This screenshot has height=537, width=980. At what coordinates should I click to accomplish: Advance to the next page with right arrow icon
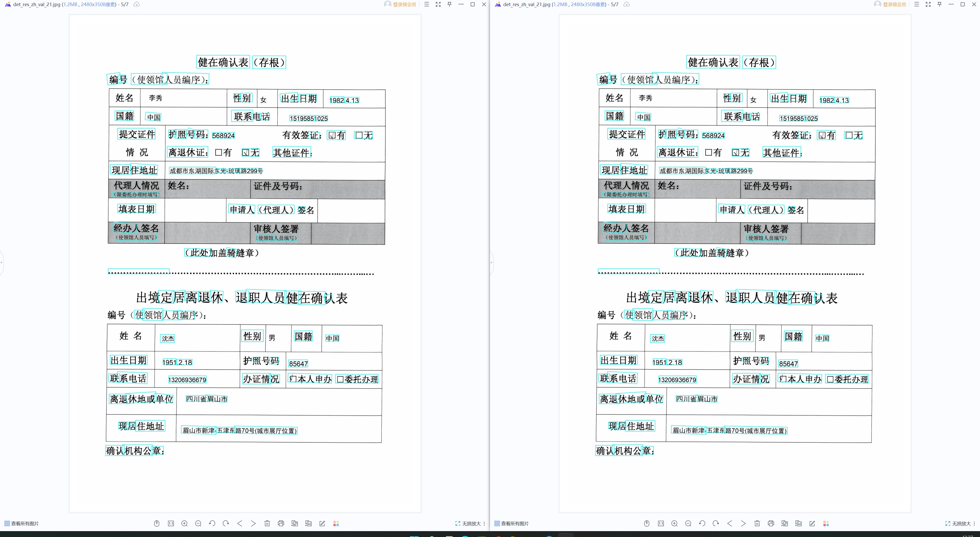pos(253,523)
